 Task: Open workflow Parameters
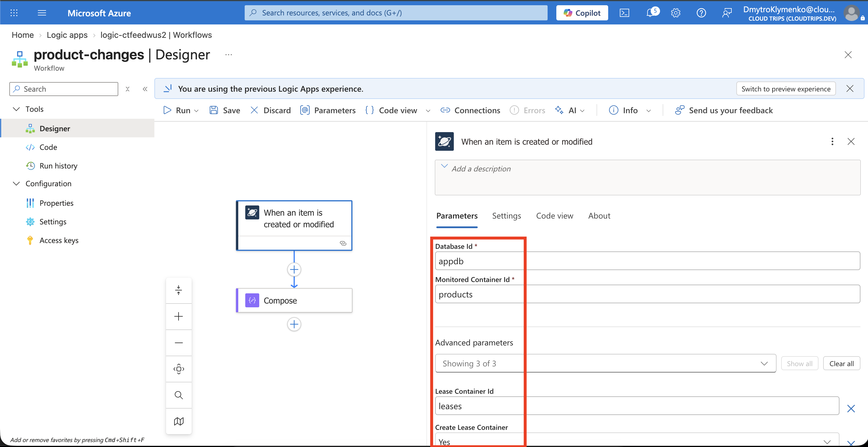[x=328, y=110]
